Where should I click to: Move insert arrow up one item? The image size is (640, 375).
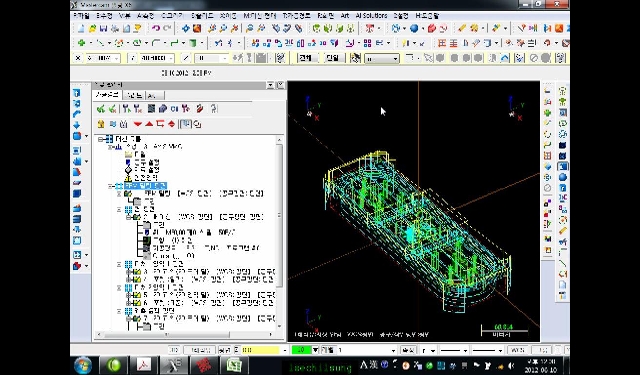[x=149, y=124]
